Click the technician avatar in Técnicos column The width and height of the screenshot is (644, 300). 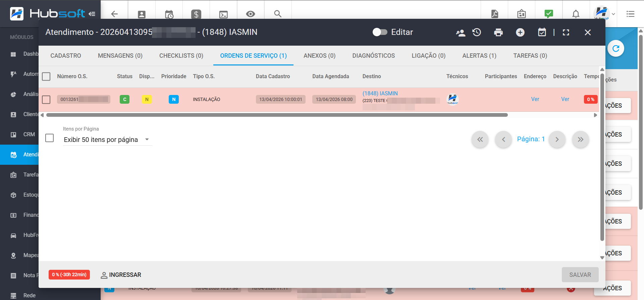click(452, 99)
